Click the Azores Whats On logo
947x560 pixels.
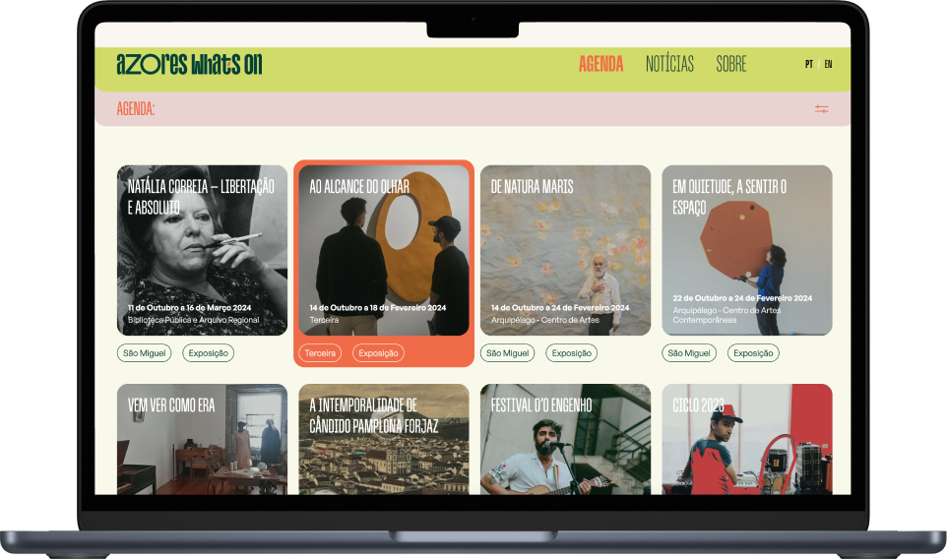189,65
